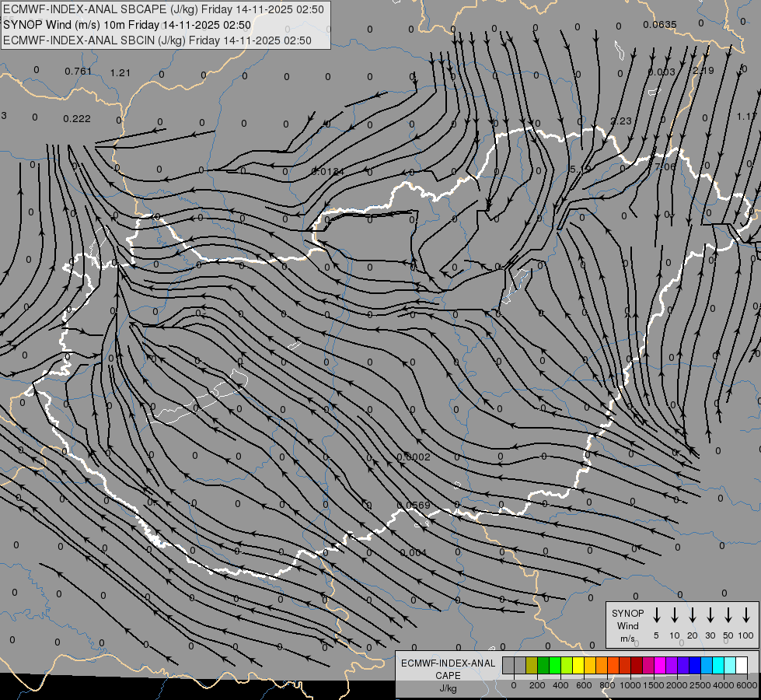Click the 6000 tick label on CAPE scale
761x700 pixels.
pos(747,685)
